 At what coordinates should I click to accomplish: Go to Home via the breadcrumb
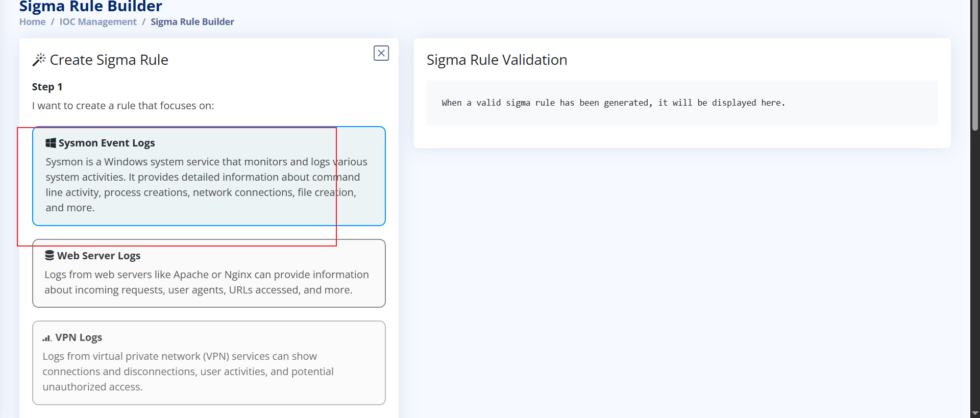pyautogui.click(x=32, y=22)
